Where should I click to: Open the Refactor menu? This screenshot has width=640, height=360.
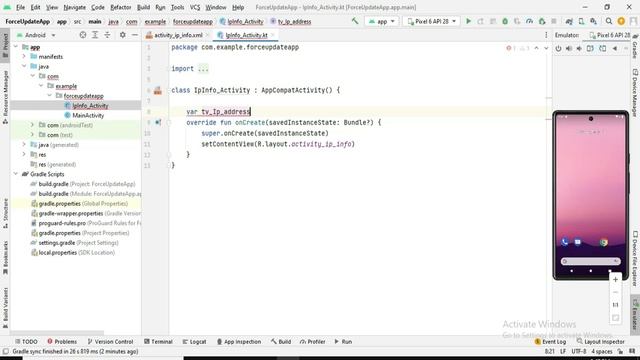tap(121, 7)
